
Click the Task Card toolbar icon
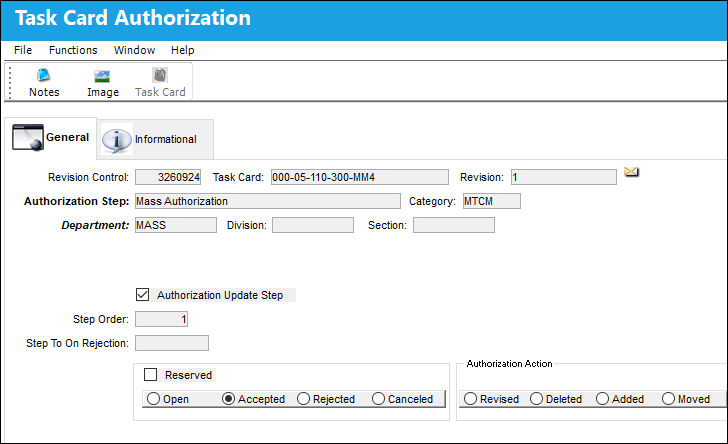160,75
